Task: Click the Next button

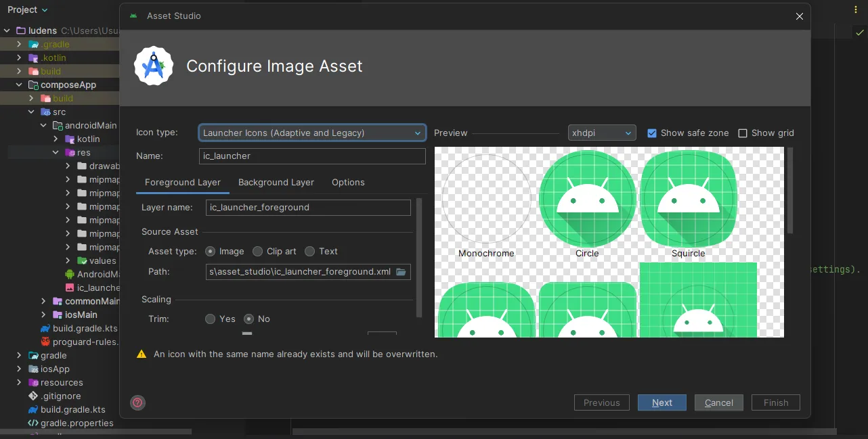Action: point(661,402)
